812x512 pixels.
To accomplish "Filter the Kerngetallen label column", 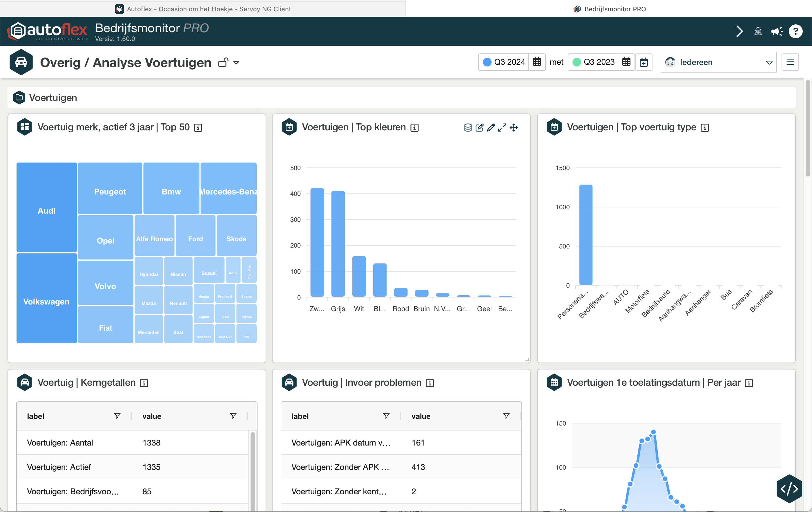I will coord(117,416).
